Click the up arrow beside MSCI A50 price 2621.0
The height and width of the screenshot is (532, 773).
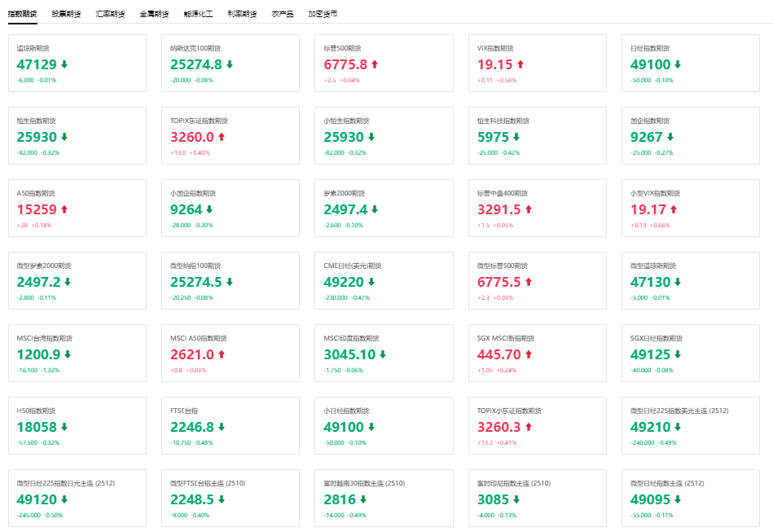pos(222,354)
